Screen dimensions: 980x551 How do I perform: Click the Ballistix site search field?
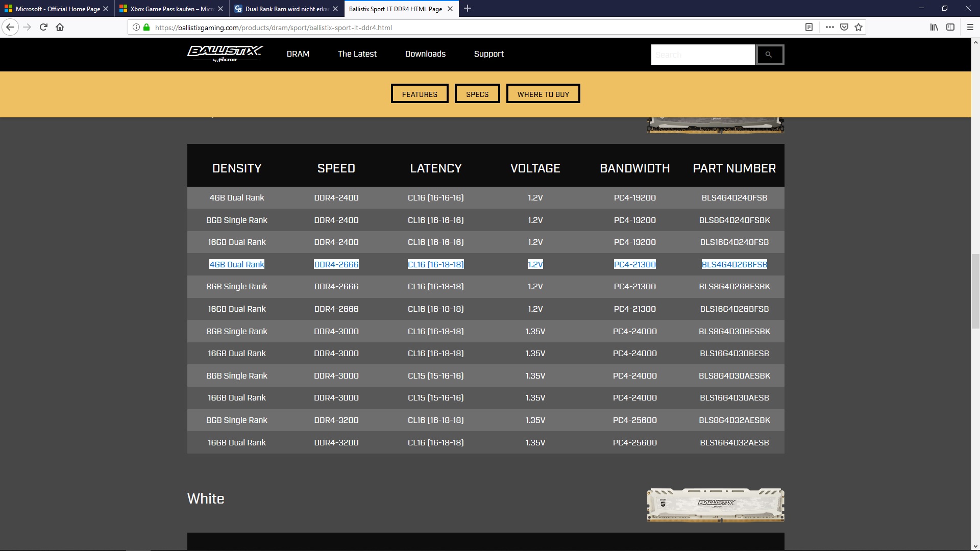(x=703, y=55)
